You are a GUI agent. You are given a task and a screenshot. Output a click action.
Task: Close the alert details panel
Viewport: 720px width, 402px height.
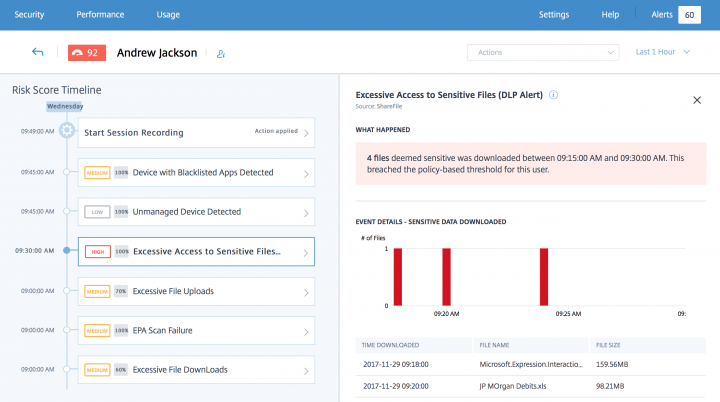coord(697,100)
